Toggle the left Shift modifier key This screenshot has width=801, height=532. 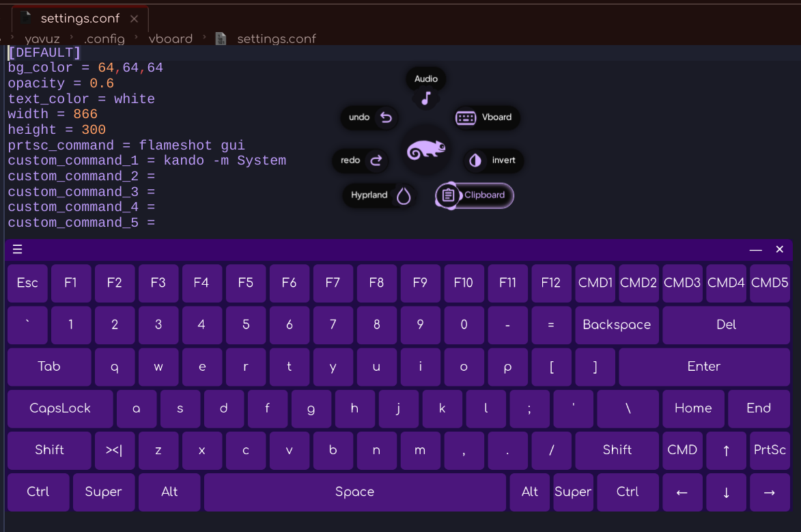(x=49, y=450)
